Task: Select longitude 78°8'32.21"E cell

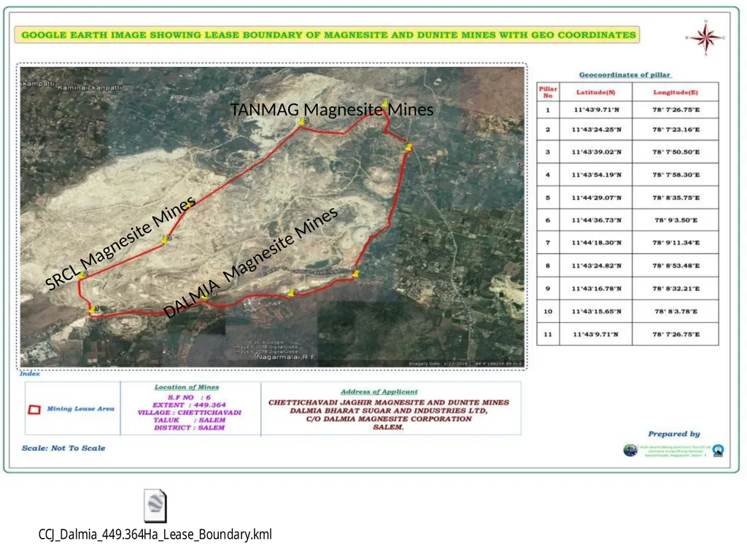Action: [676, 289]
